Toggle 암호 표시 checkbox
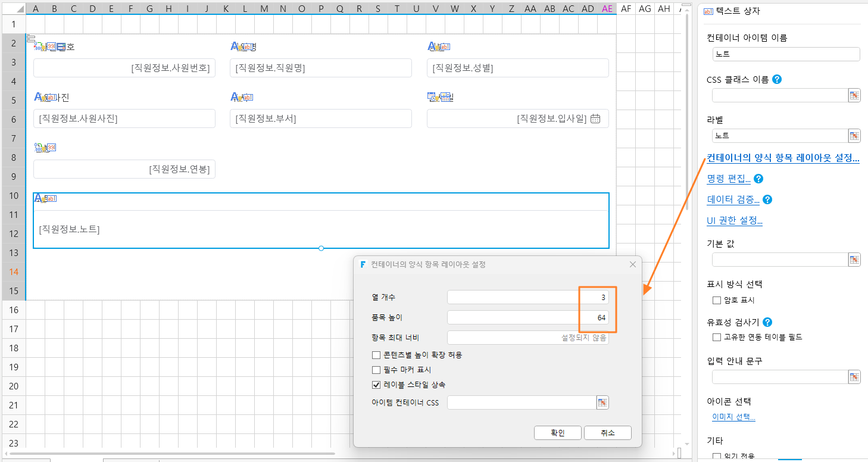Viewport: 868px width, 462px height. [717, 300]
